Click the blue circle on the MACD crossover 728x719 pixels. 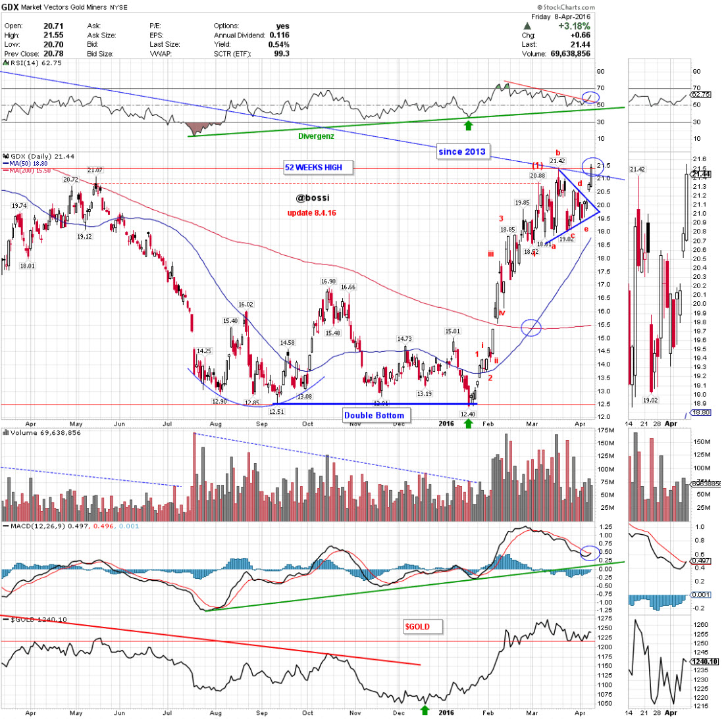[x=590, y=552]
